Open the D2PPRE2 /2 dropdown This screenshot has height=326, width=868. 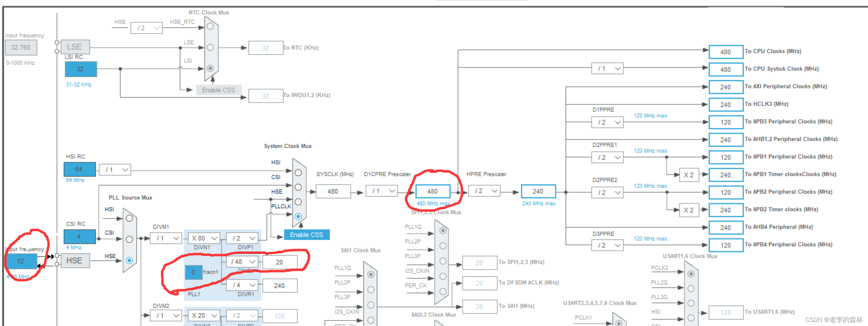pos(607,192)
